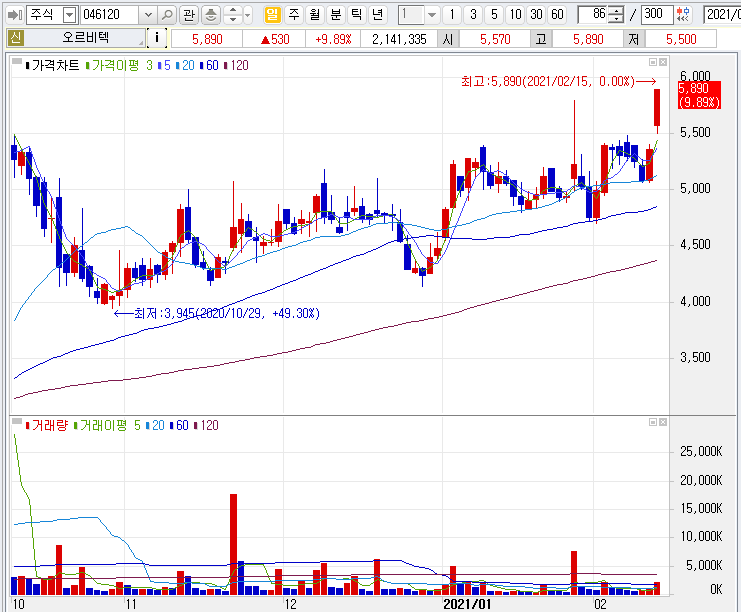Close the price chart panel

point(663,62)
